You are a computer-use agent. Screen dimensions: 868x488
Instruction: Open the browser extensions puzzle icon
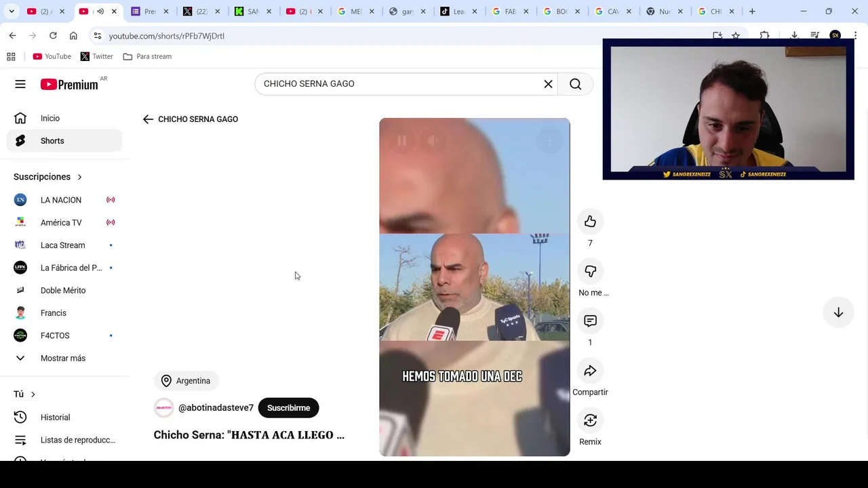coord(764,35)
